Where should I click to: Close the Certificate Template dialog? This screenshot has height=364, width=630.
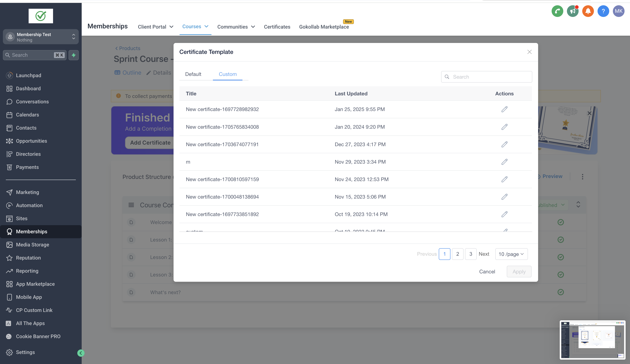pos(529,52)
